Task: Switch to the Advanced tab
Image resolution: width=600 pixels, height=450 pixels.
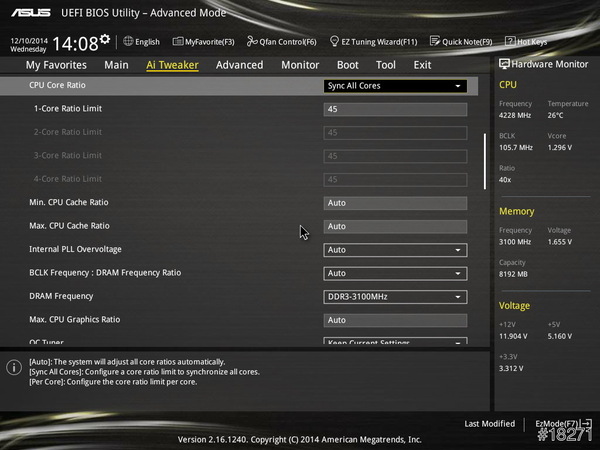Action: coord(239,65)
